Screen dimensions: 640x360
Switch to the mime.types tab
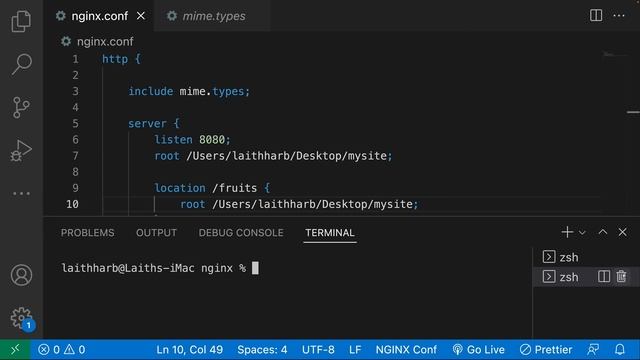(214, 16)
